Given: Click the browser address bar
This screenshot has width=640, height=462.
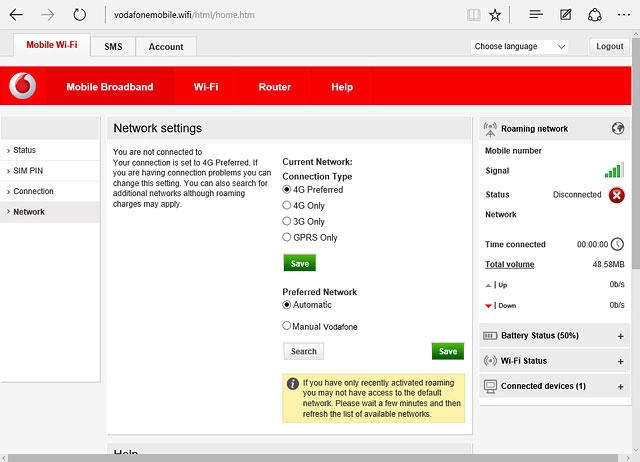Looking at the screenshot, I should pyautogui.click(x=280, y=15).
